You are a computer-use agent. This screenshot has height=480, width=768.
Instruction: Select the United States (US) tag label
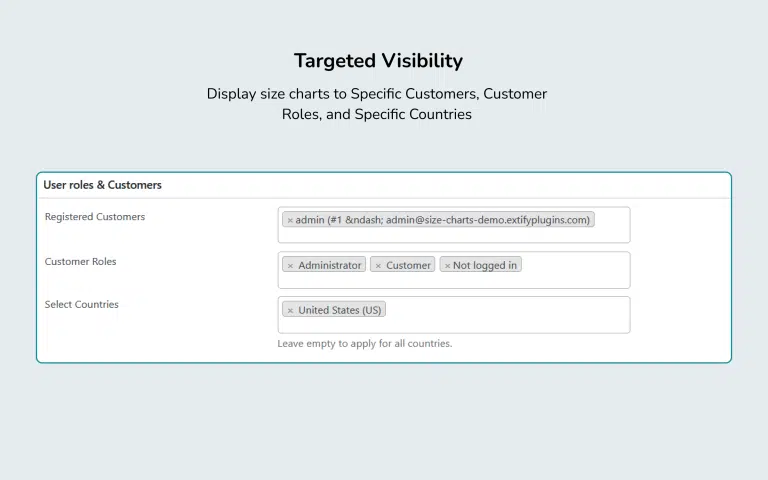click(x=339, y=310)
